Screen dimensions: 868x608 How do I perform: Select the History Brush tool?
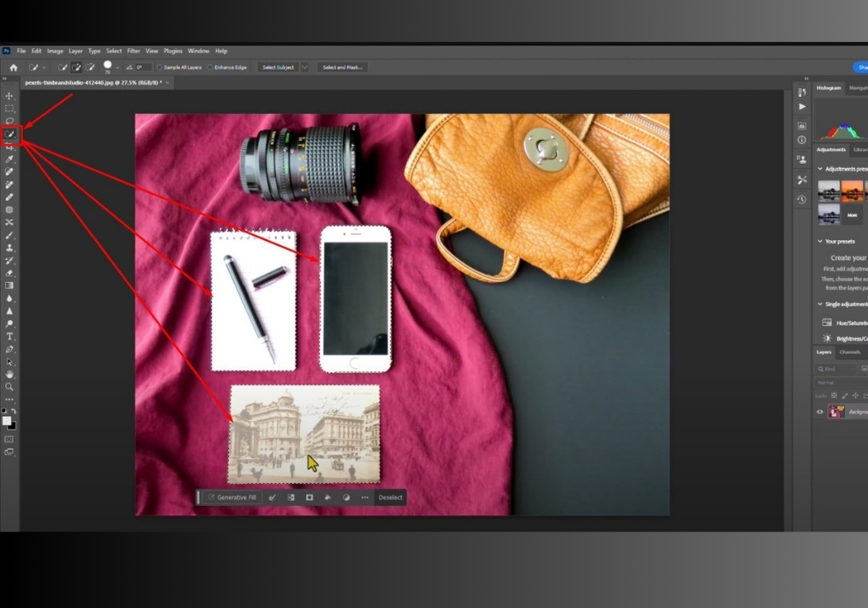coord(9,261)
